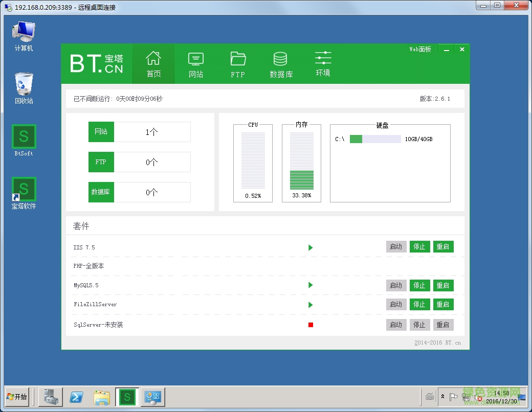This screenshot has height=412, width=532.
Task: Click the 数据库 count tile
Action: [139, 192]
